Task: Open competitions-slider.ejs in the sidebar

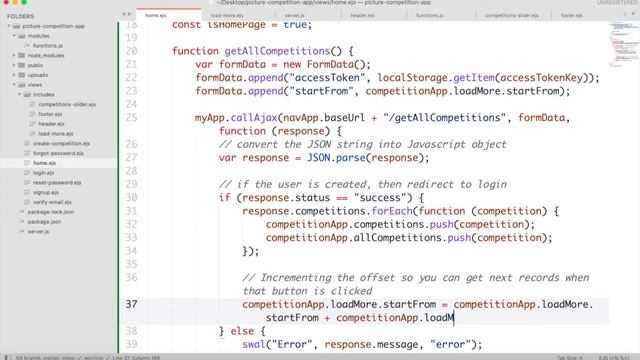Action: [x=67, y=104]
